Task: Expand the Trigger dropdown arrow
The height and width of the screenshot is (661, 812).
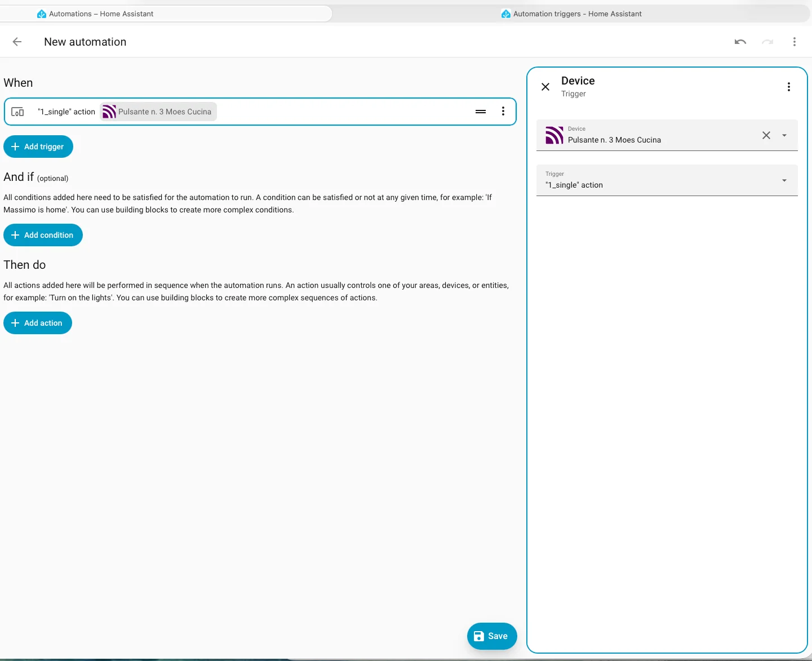Action: pyautogui.click(x=784, y=180)
